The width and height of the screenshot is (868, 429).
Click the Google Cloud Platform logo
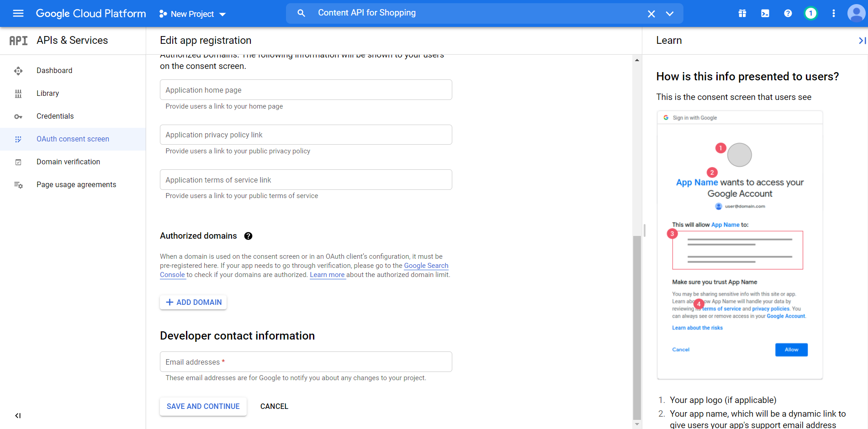coord(91,13)
